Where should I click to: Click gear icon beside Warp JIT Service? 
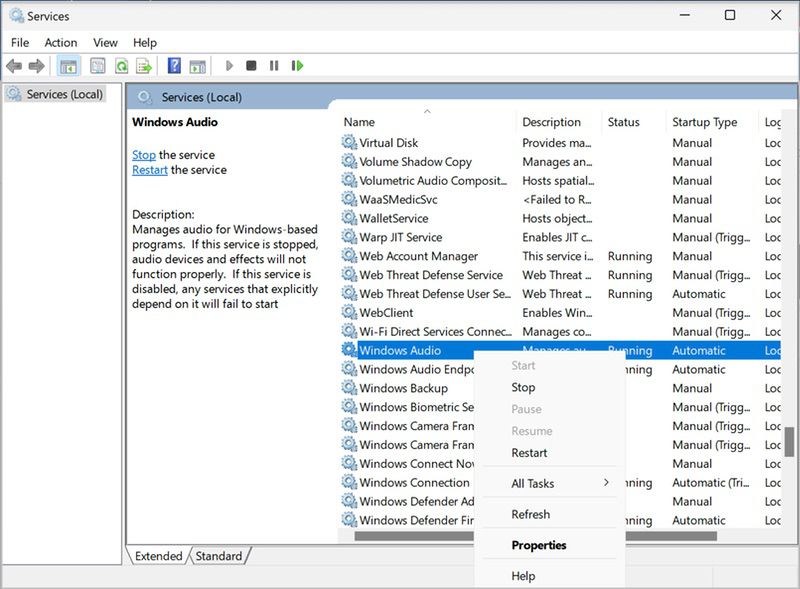(349, 236)
